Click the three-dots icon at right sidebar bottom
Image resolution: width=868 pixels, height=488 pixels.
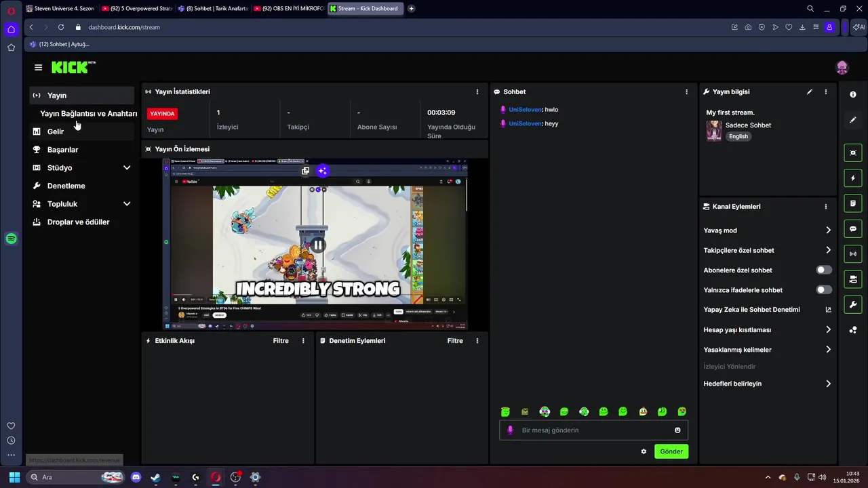[x=853, y=330]
